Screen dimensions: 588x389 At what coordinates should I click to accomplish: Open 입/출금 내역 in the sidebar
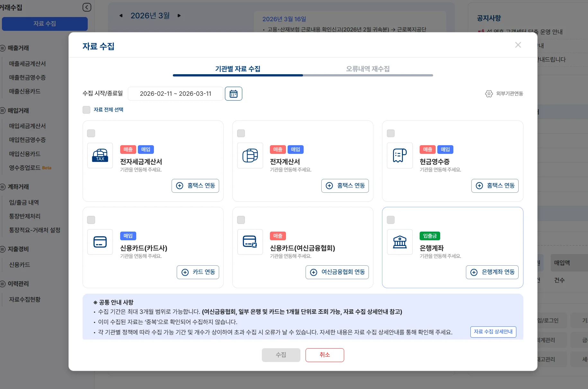24,202
